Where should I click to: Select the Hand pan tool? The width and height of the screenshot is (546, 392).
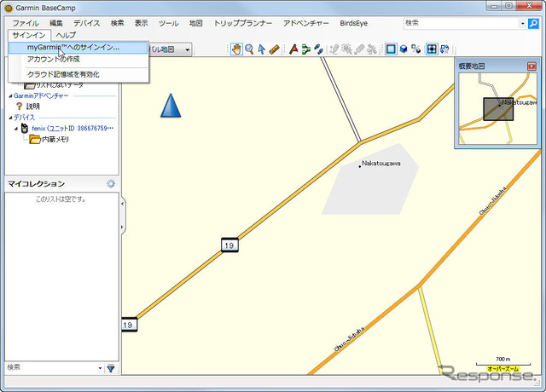237,49
